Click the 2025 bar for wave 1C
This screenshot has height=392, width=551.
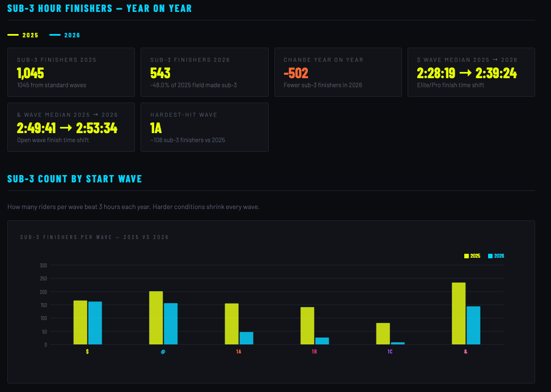[383, 334]
